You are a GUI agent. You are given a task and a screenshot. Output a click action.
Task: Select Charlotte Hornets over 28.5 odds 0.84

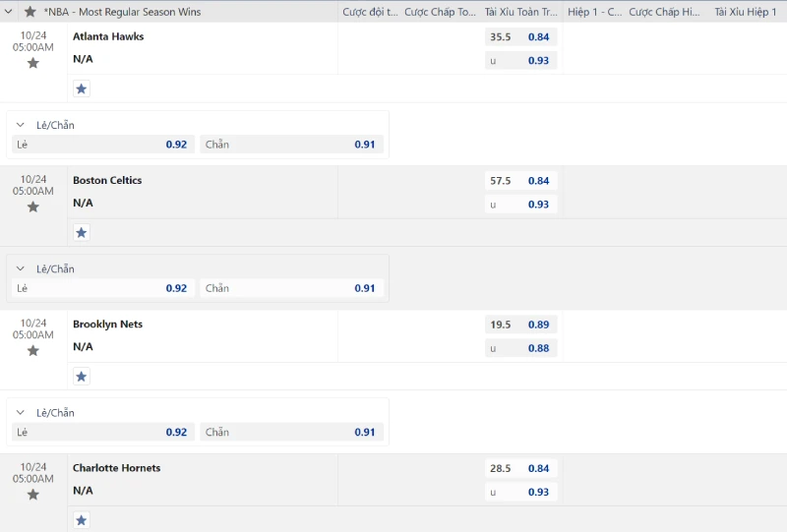pos(521,469)
